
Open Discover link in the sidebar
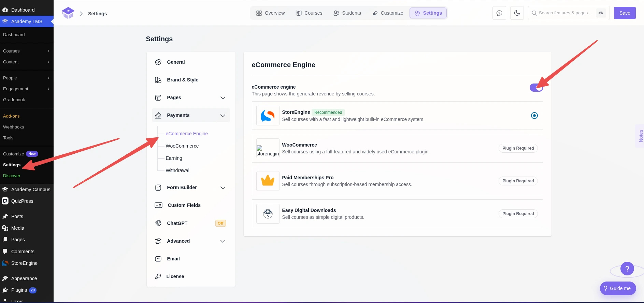(x=12, y=176)
